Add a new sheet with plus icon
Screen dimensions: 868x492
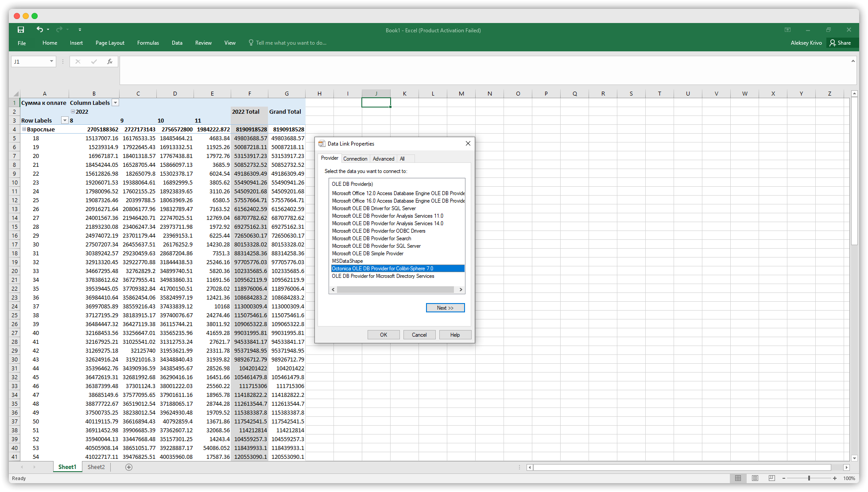click(129, 467)
